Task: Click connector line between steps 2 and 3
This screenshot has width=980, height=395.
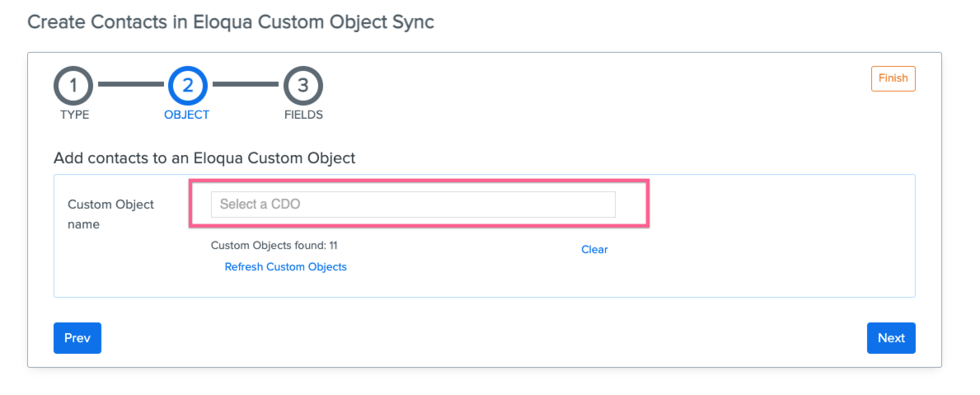Action: point(245,84)
